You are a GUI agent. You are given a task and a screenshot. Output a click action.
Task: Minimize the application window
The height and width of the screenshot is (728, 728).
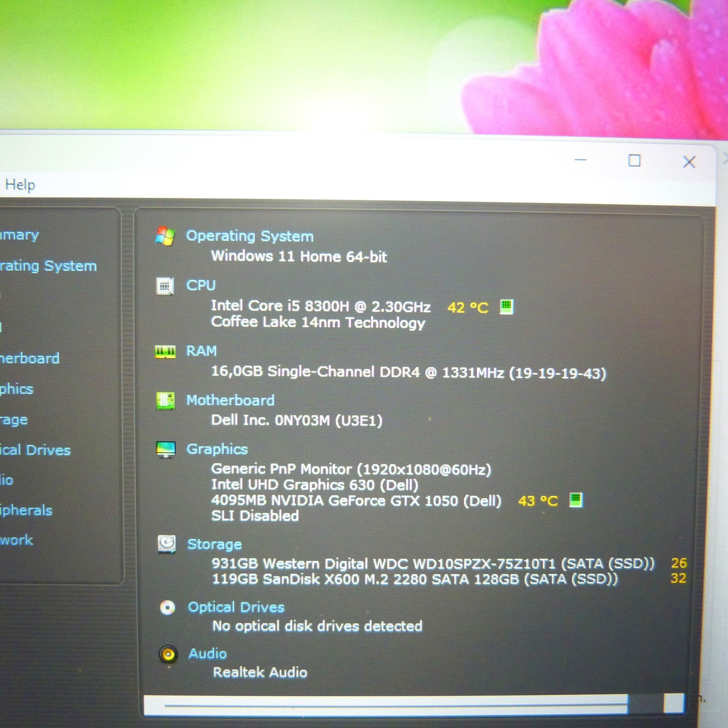click(580, 160)
